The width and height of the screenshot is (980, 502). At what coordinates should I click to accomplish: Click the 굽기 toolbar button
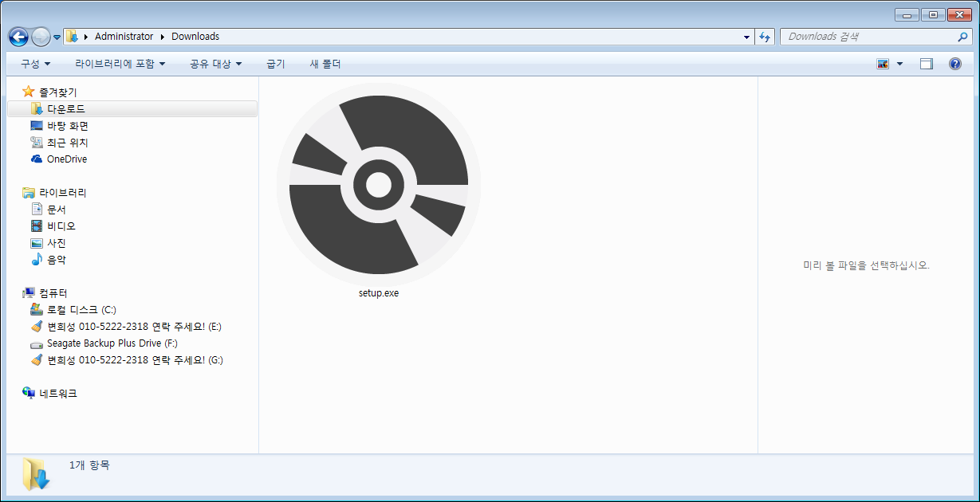coord(275,64)
